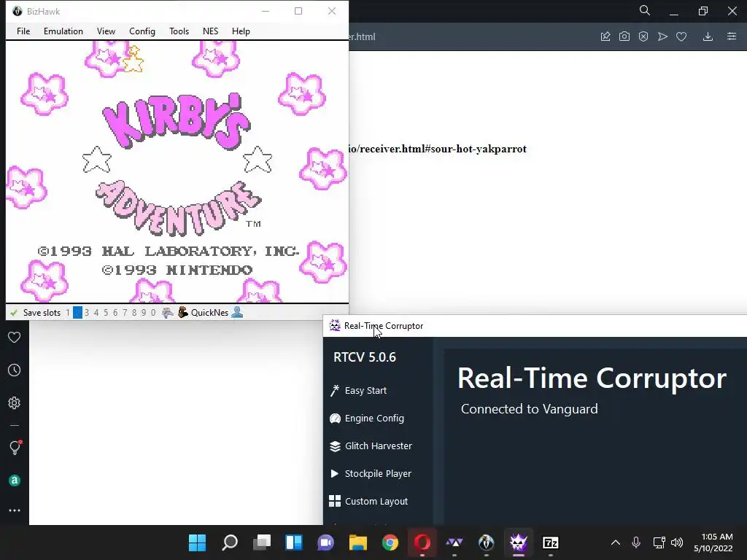Click the ad blocker shield icon

(x=643, y=36)
